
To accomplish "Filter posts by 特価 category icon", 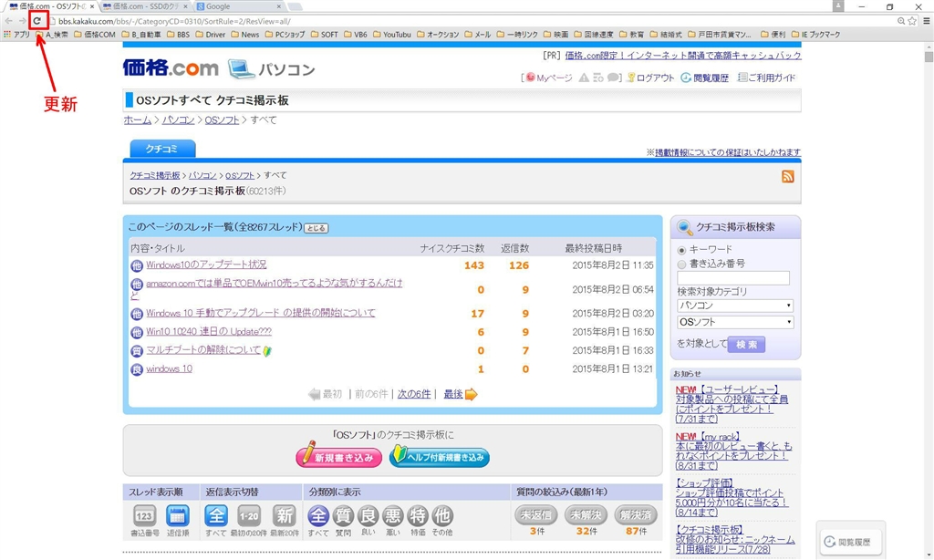I will click(x=418, y=516).
